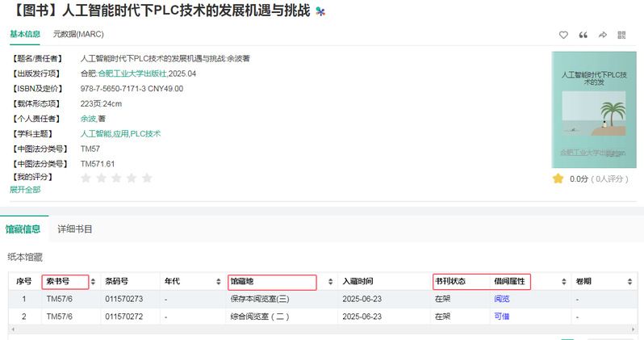This screenshot has width=644, height=340.
Task: Open the QR code icon
Action: pos(621,35)
